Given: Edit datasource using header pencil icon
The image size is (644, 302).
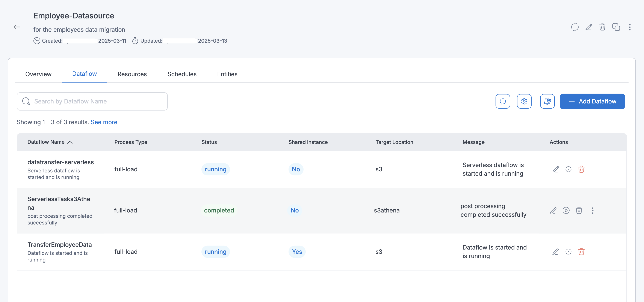Looking at the screenshot, I should click(x=588, y=27).
